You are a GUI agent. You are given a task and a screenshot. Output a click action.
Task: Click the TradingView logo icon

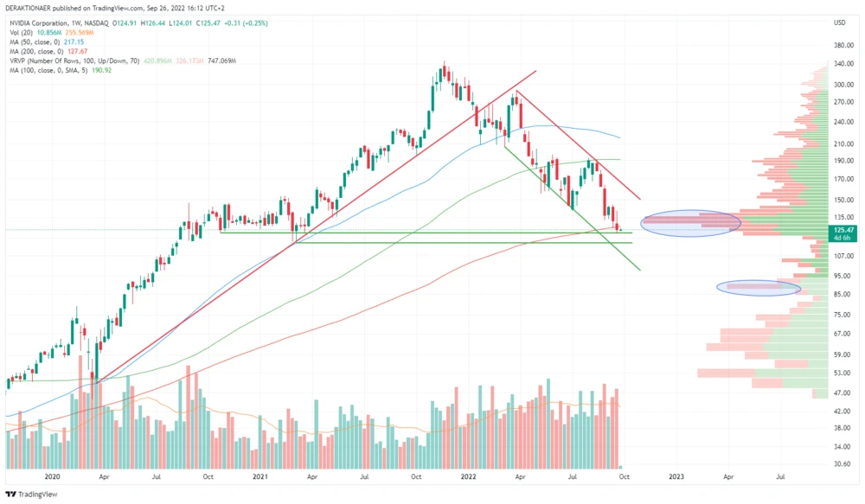(x=10, y=494)
